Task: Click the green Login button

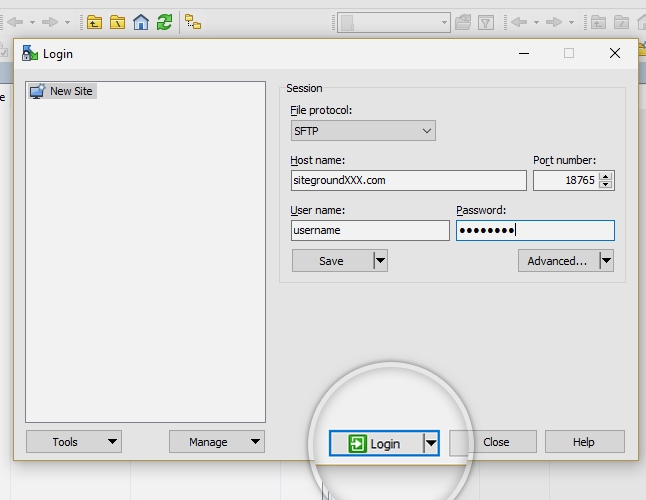Action: [x=376, y=443]
